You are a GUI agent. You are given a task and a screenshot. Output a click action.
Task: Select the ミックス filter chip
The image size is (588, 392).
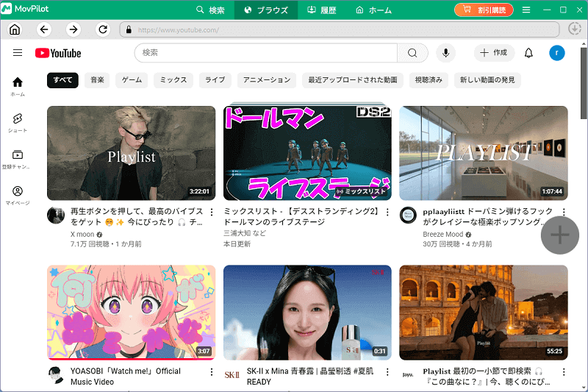pos(173,80)
